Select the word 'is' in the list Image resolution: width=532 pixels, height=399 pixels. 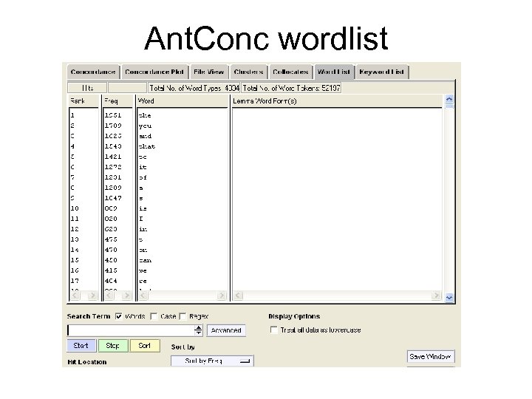click(143, 208)
